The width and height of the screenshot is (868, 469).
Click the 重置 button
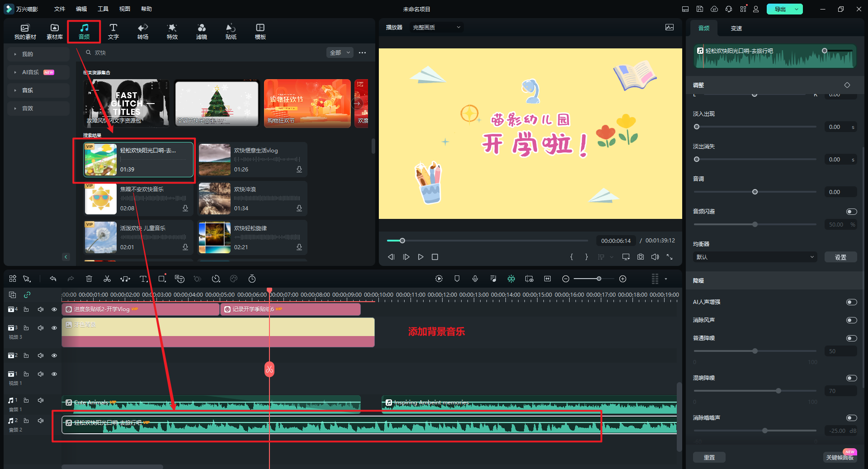click(x=709, y=457)
